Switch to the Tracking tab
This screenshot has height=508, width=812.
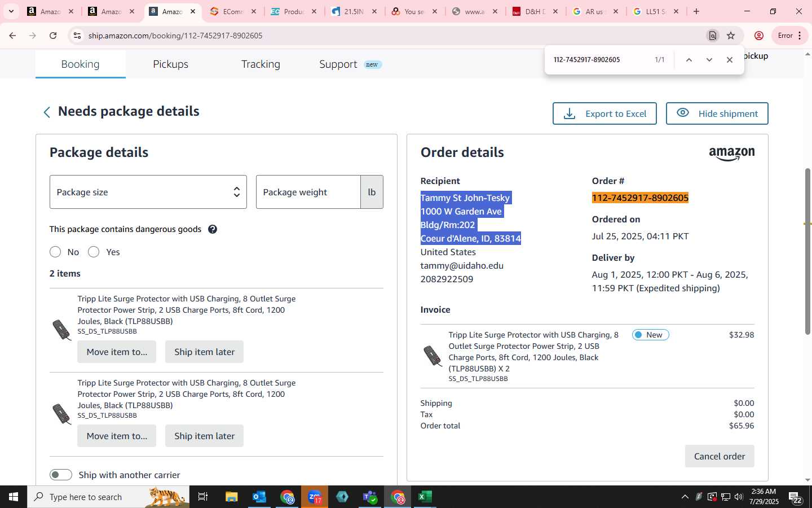261,64
